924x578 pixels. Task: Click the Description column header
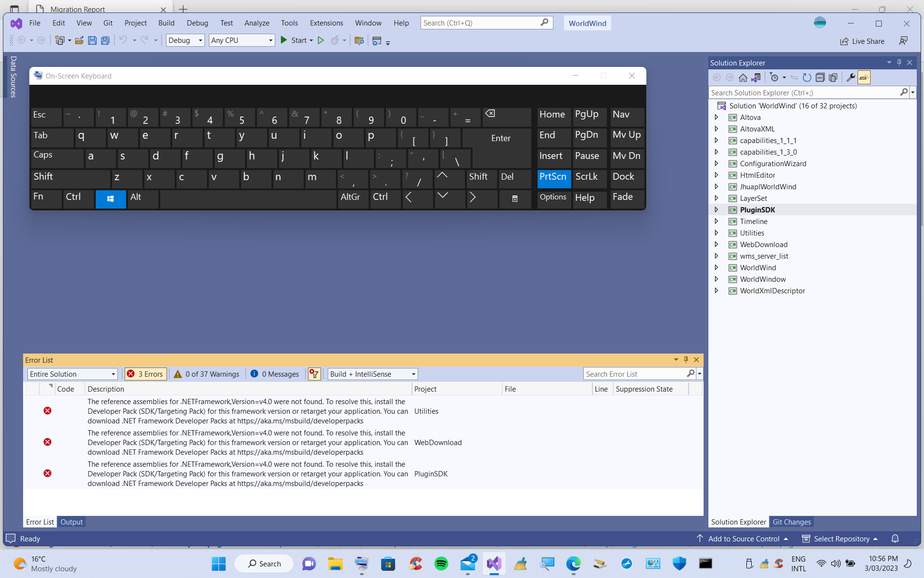248,389
